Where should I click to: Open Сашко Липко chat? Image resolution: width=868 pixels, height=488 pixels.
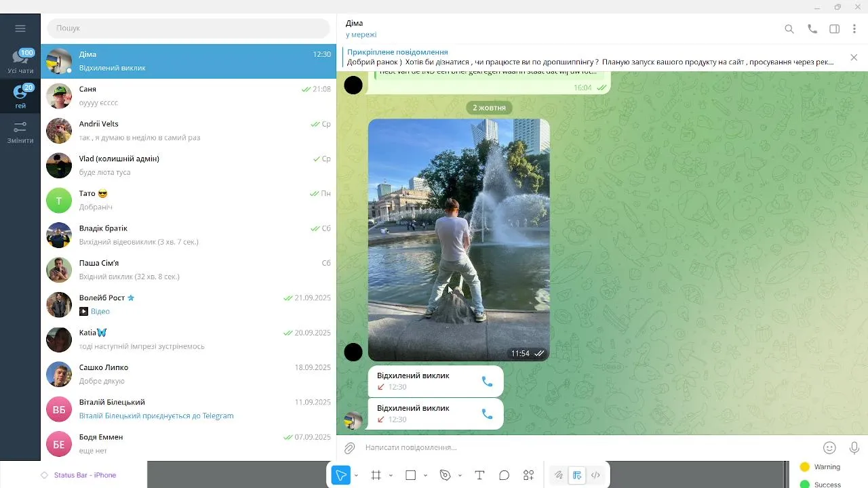189,374
